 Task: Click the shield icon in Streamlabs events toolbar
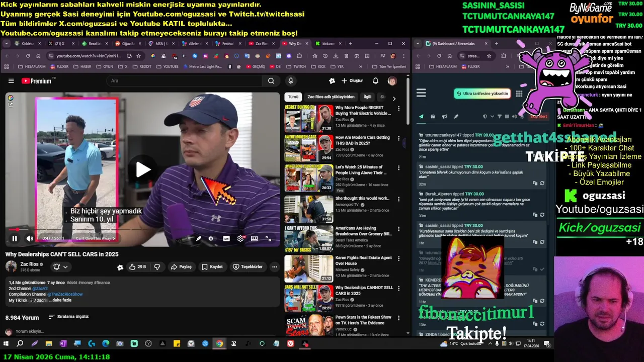485,117
